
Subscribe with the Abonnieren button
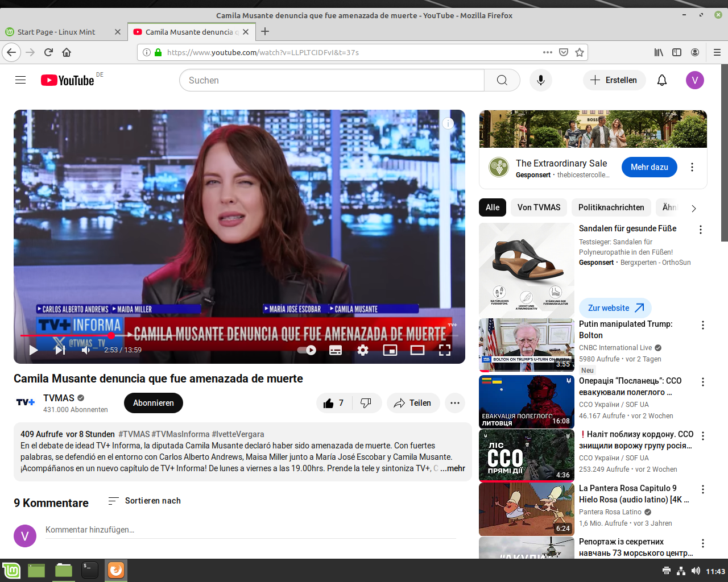tap(154, 403)
